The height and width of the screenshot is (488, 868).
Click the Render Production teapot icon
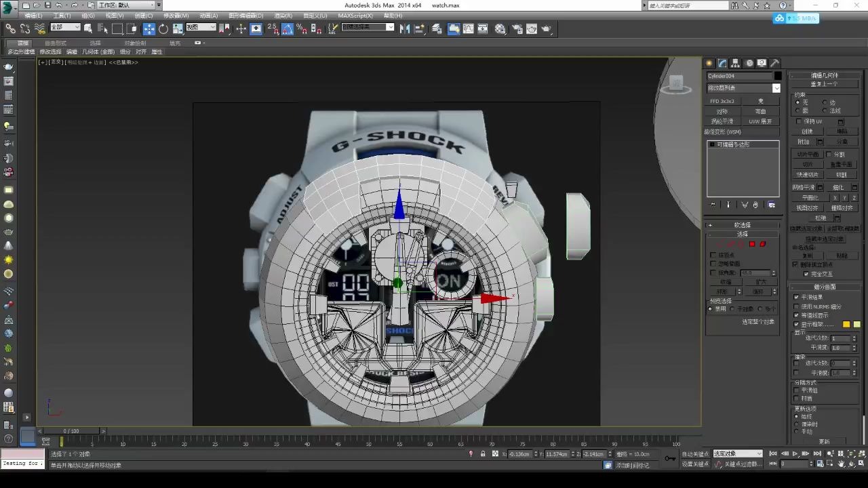coord(547,28)
